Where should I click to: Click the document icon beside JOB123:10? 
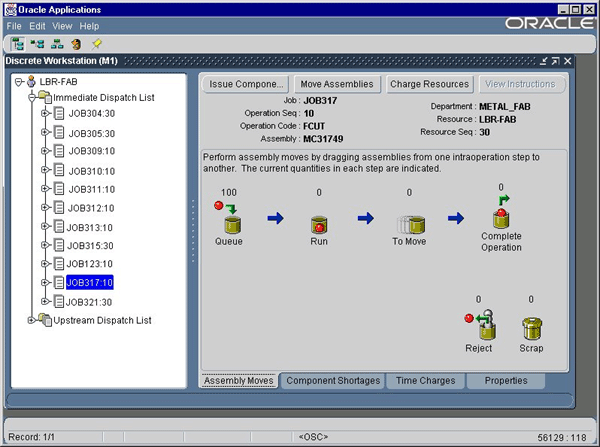(x=59, y=263)
